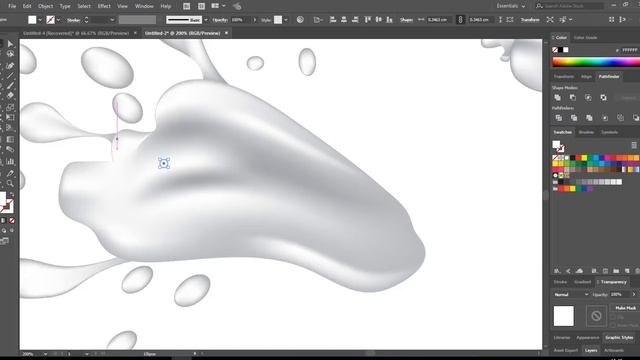Open the Normal blending mode dropdown
Viewport: 640px width, 360px height.
click(x=571, y=294)
